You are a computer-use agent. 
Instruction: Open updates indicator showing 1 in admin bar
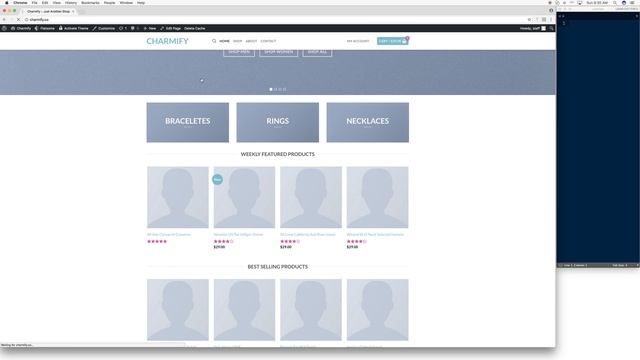tap(123, 28)
